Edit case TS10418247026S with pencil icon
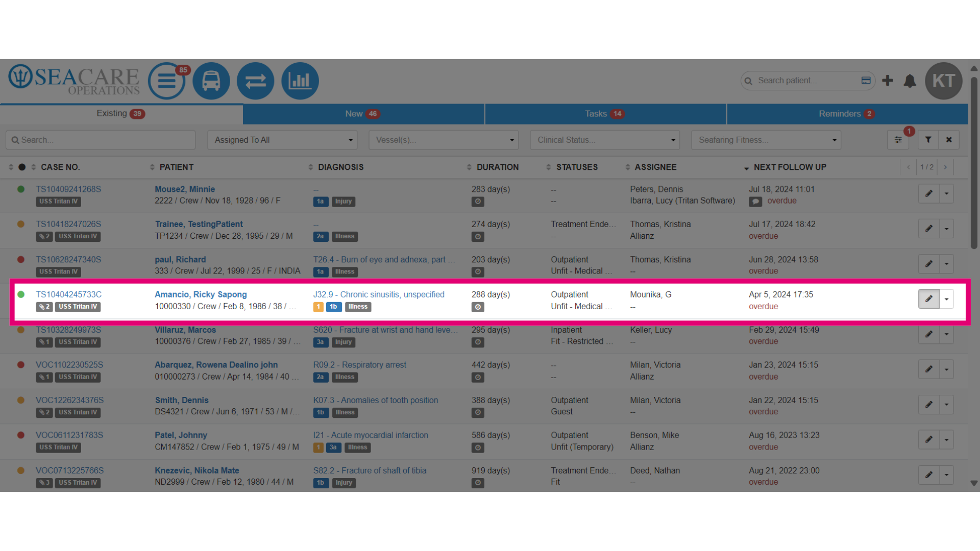The height and width of the screenshot is (551, 980). click(929, 229)
